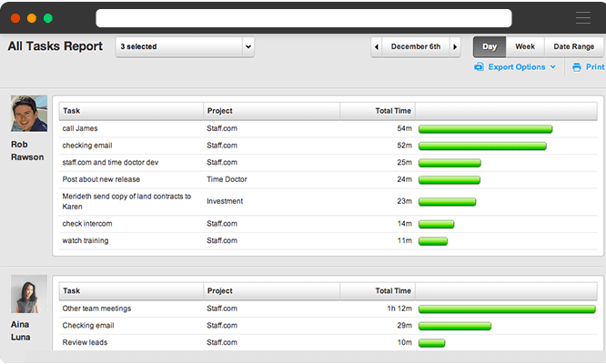Click Rob Rawson's Task column header
The height and width of the screenshot is (364, 606).
[x=131, y=111]
